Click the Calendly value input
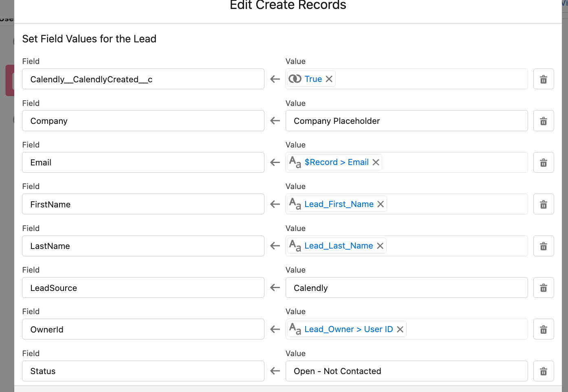The image size is (568, 392). point(406,288)
